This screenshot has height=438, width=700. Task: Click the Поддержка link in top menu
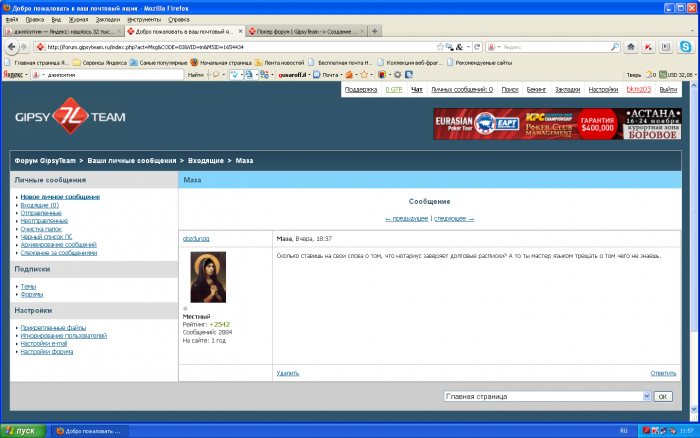tap(361, 90)
